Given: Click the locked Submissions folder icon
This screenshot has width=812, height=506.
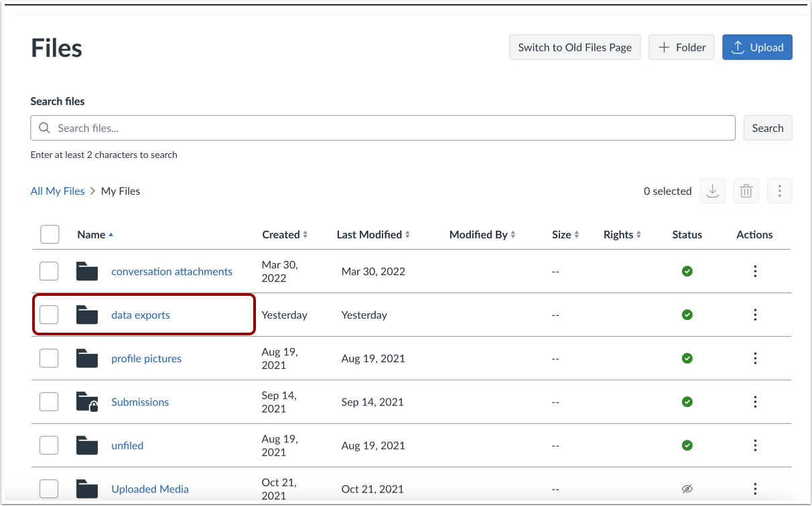Looking at the screenshot, I should point(87,402).
